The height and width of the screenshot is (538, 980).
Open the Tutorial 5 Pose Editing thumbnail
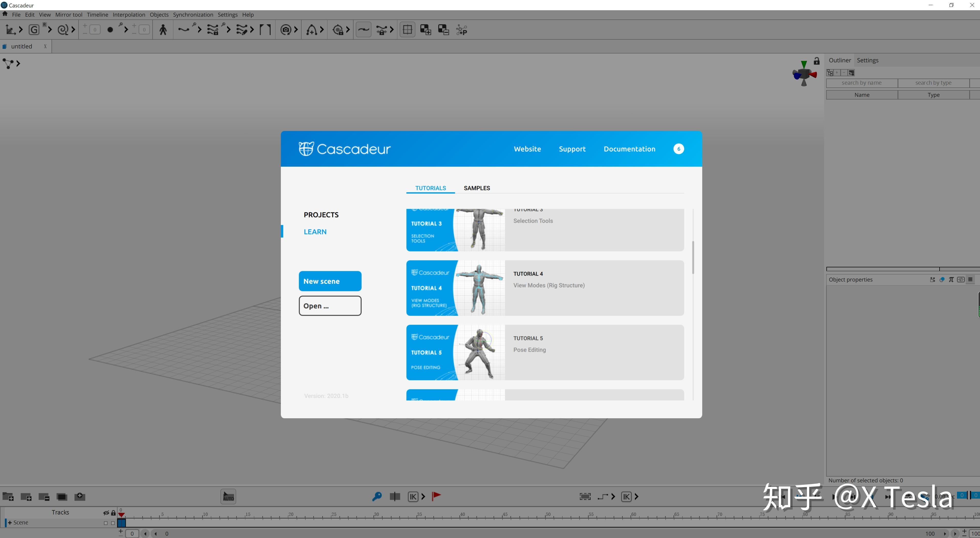pos(455,352)
